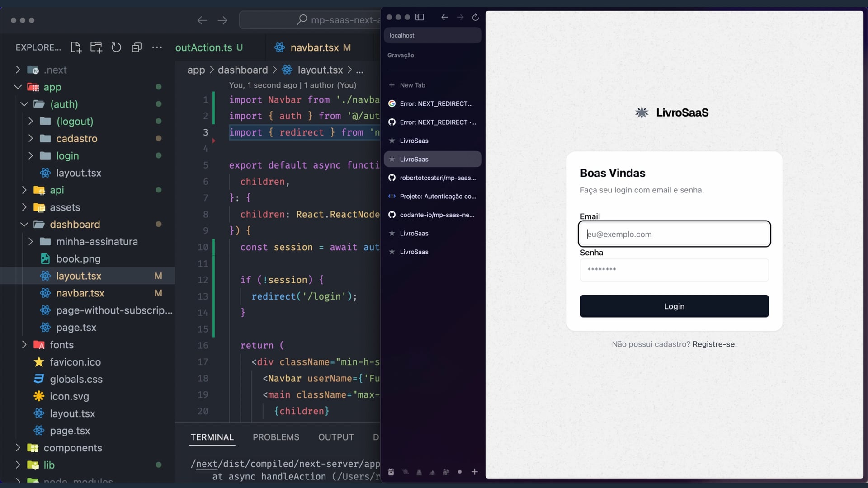Open Explorer more actions ellipsis menu

pyautogui.click(x=157, y=47)
